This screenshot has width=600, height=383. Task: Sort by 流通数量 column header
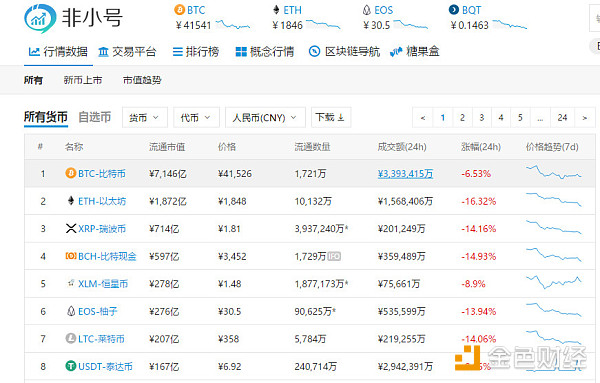click(x=313, y=147)
